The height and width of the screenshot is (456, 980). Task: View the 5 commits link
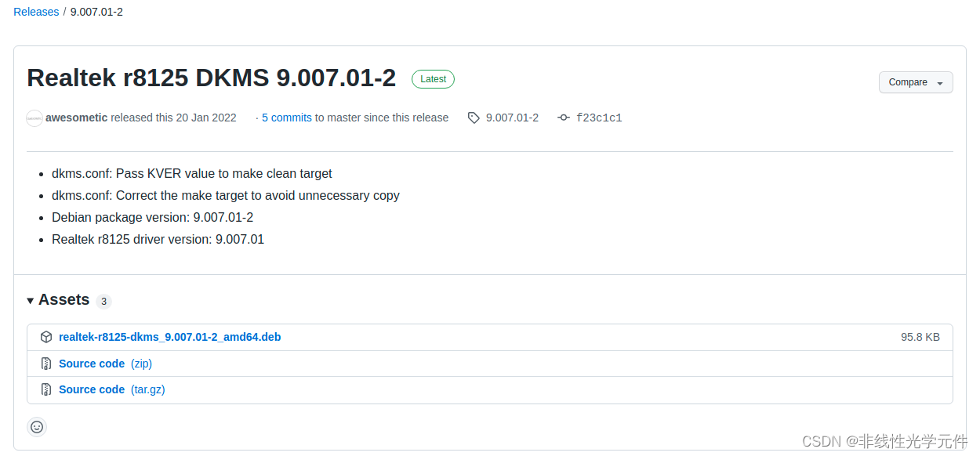(287, 118)
